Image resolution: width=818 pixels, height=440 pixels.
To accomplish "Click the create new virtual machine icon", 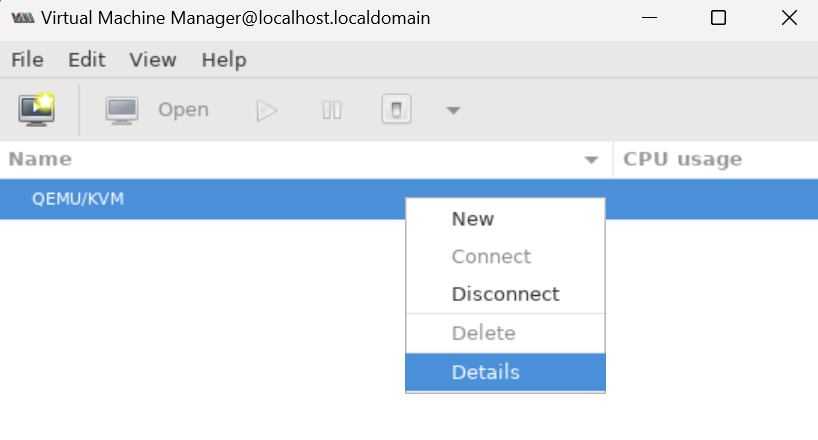I will click(37, 110).
